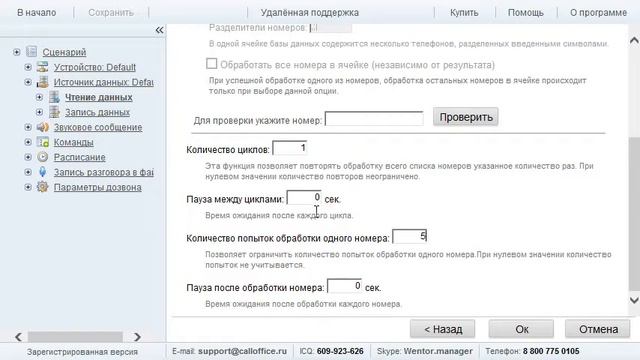The width and height of the screenshot is (640, 360).
Task: Click Сохранить in top menu
Action: tap(111, 13)
